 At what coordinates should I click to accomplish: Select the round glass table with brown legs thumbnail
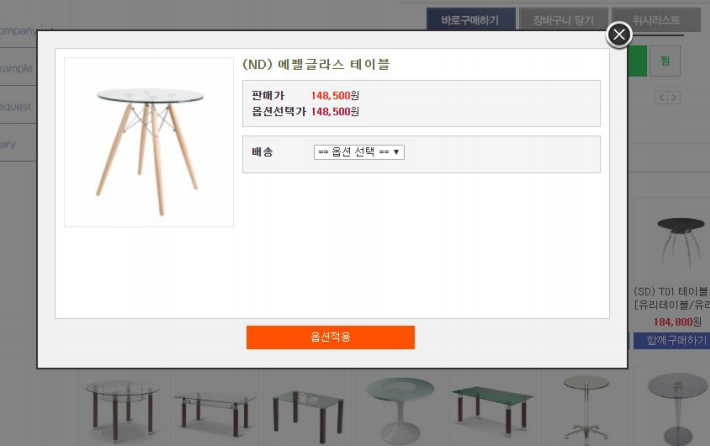[x=122, y=410]
